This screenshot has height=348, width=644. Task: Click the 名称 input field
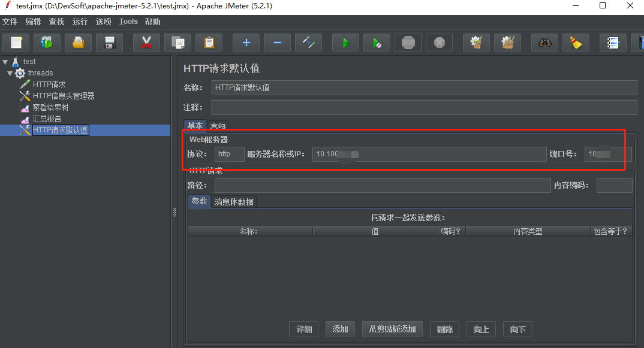coord(425,87)
